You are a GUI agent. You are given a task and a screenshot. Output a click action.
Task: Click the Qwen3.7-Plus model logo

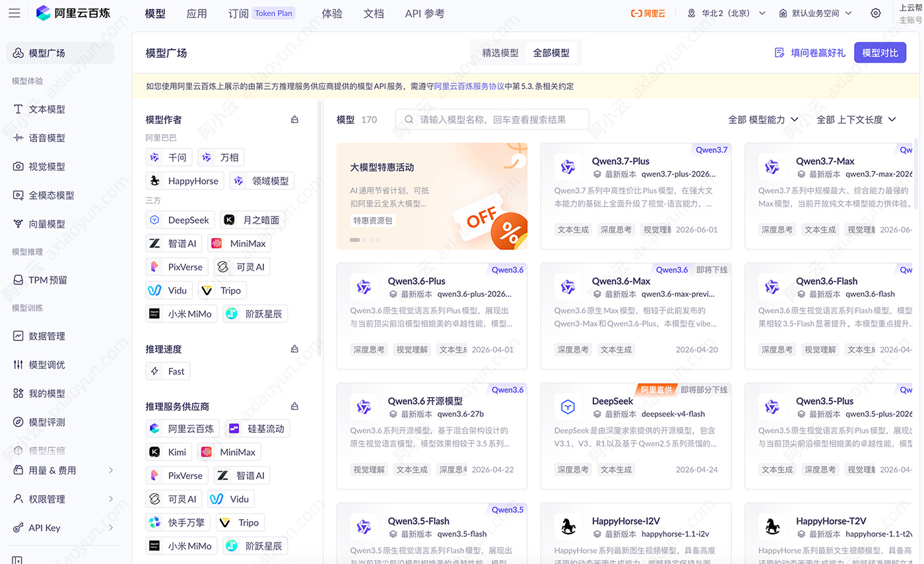(x=568, y=168)
